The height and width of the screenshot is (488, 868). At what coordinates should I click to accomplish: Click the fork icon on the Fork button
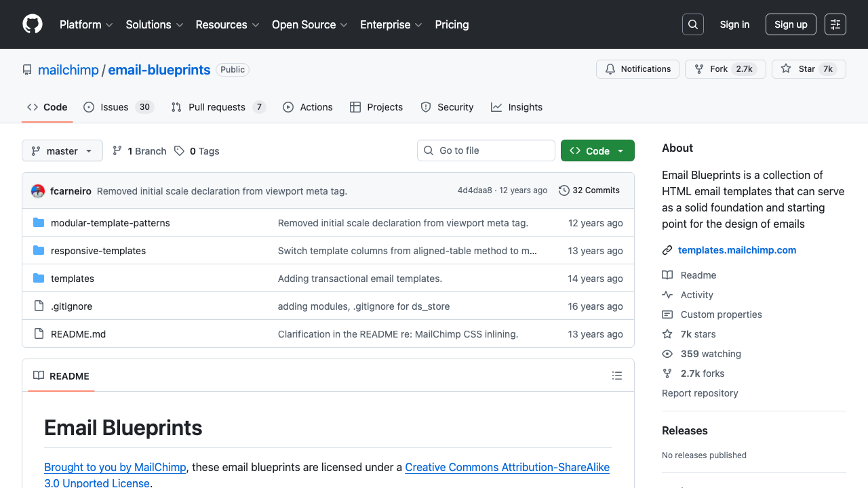coord(698,68)
